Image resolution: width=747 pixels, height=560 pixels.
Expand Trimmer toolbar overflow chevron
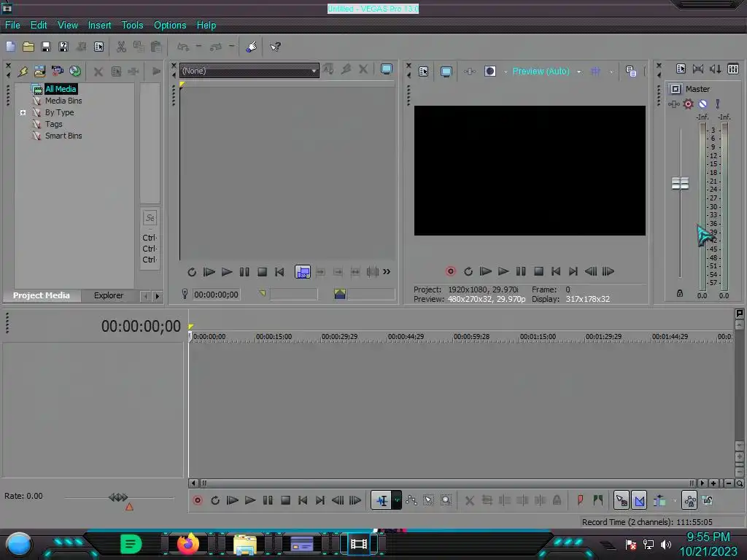[387, 272]
